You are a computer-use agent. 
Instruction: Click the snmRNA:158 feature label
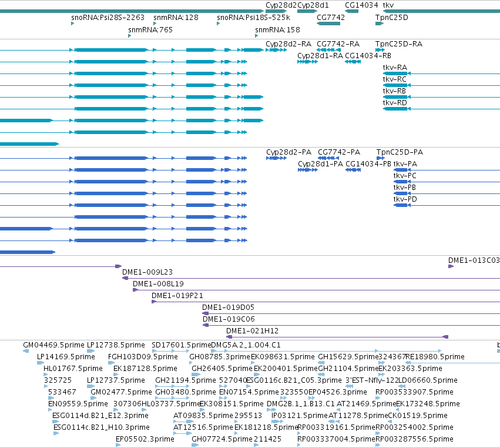tap(277, 30)
